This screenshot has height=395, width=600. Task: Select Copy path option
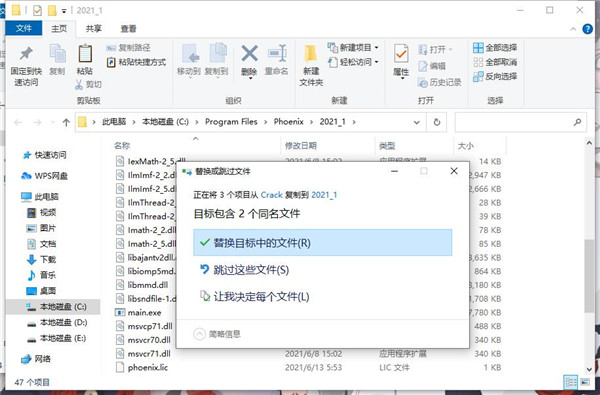pyautogui.click(x=129, y=47)
